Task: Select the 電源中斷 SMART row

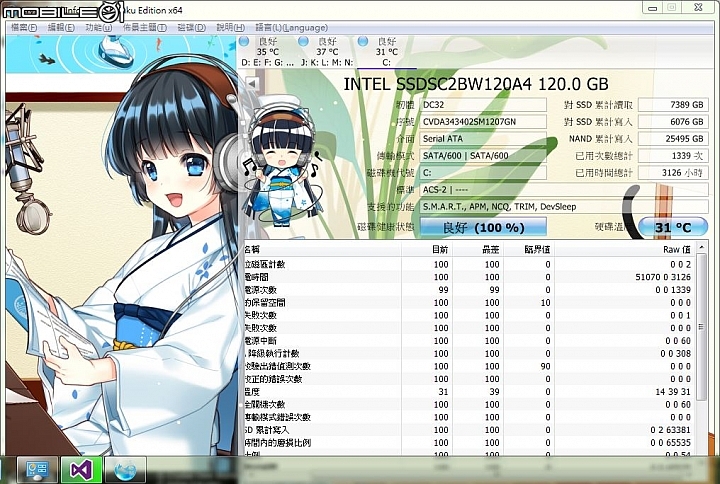Action: [469, 341]
